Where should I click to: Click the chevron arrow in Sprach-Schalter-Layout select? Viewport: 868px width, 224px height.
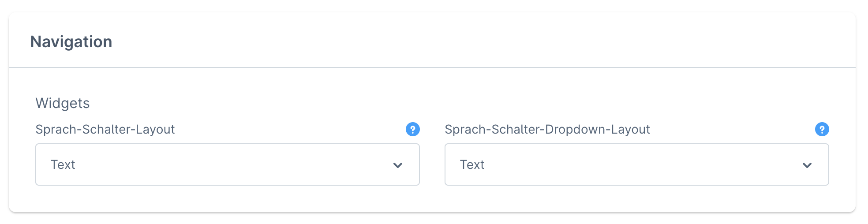[398, 165]
